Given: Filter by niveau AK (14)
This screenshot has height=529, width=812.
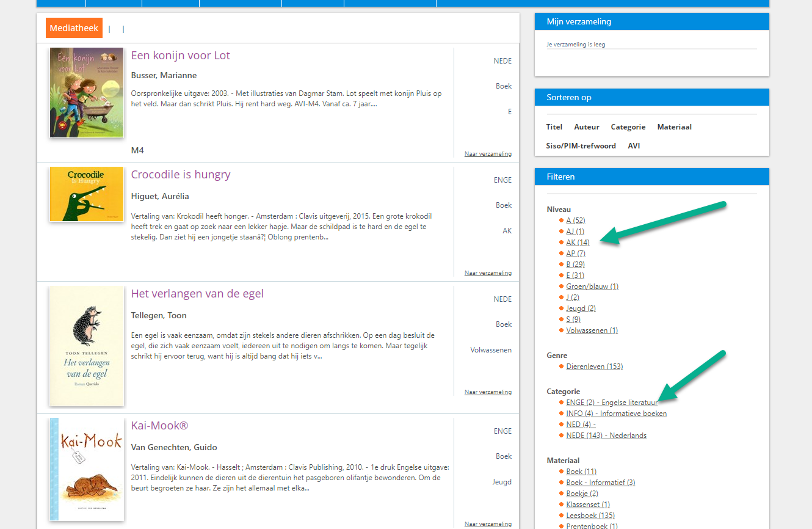Looking at the screenshot, I should click(x=578, y=243).
